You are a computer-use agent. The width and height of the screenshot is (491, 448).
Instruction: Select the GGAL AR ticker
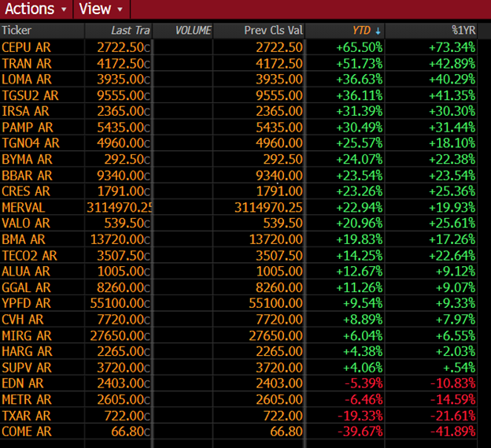[26, 287]
